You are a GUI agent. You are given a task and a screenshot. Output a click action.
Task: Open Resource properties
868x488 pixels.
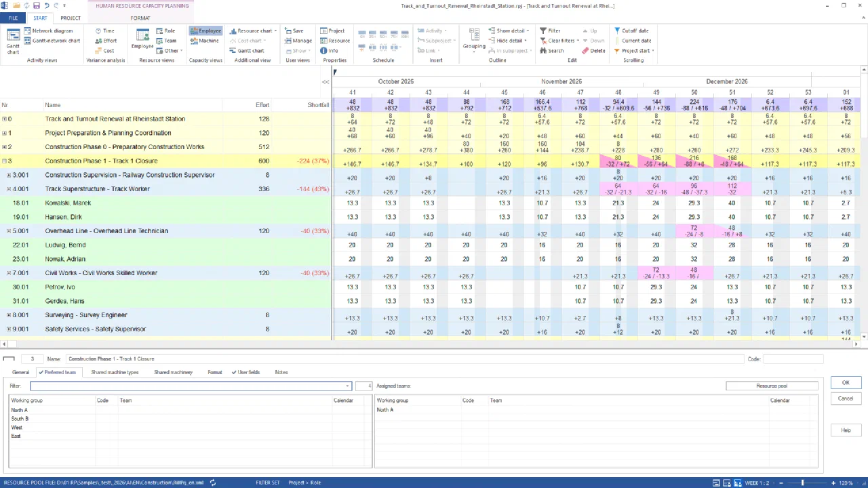(x=335, y=41)
